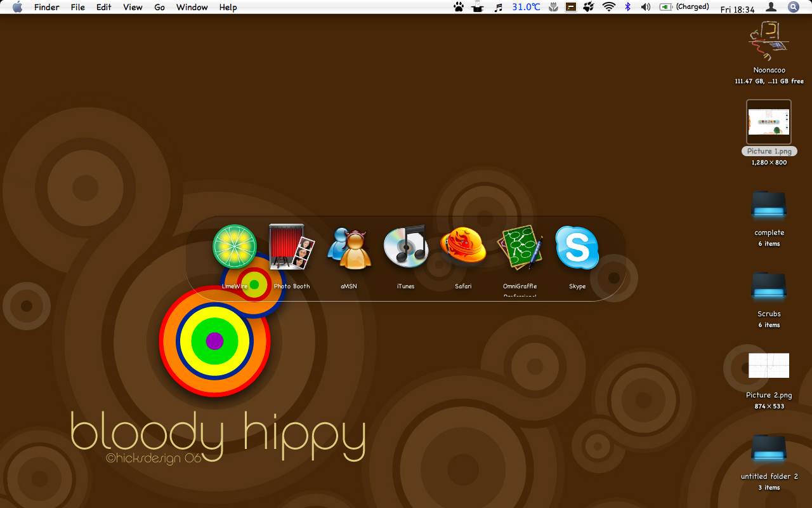
Task: Open the volume speaker menu
Action: (646, 7)
